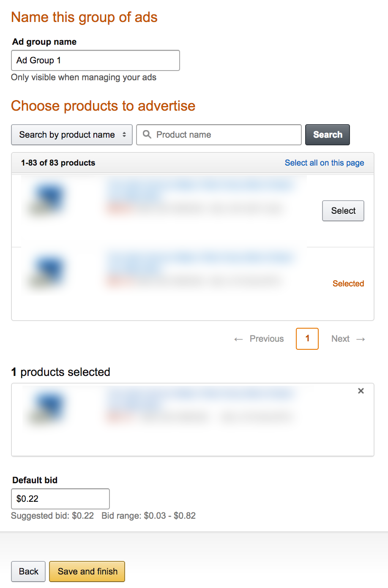Click the dropdown's up-down arrow indicator

click(124, 135)
